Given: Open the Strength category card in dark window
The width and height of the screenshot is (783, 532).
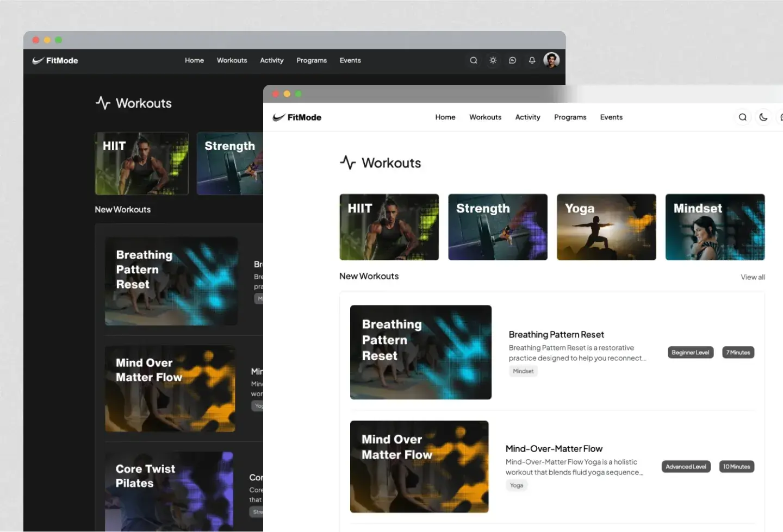Looking at the screenshot, I should (230, 164).
